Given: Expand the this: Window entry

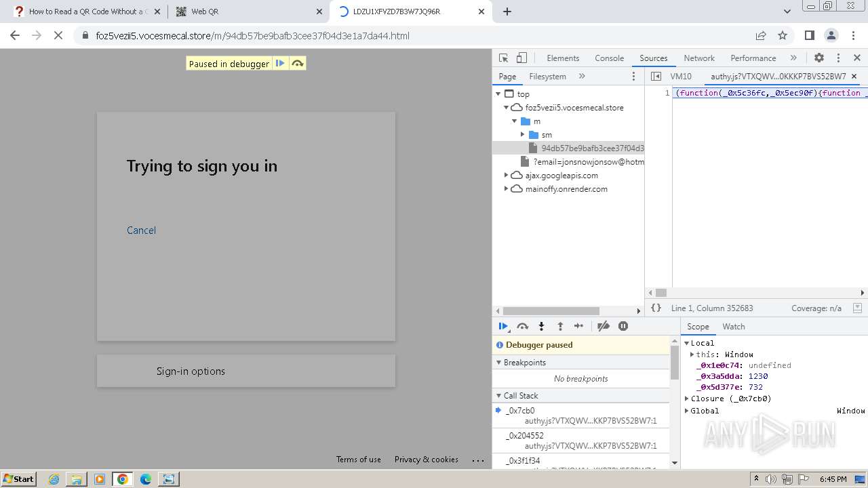Looking at the screenshot, I should click(692, 354).
